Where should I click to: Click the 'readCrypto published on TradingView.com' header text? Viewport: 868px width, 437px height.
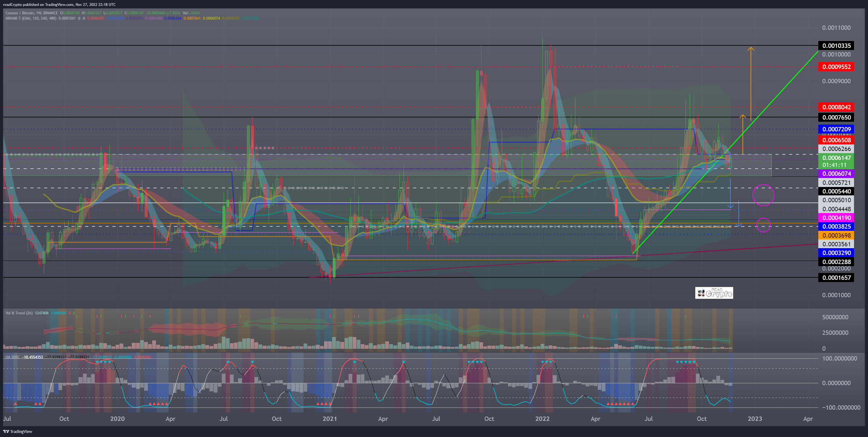39,5
